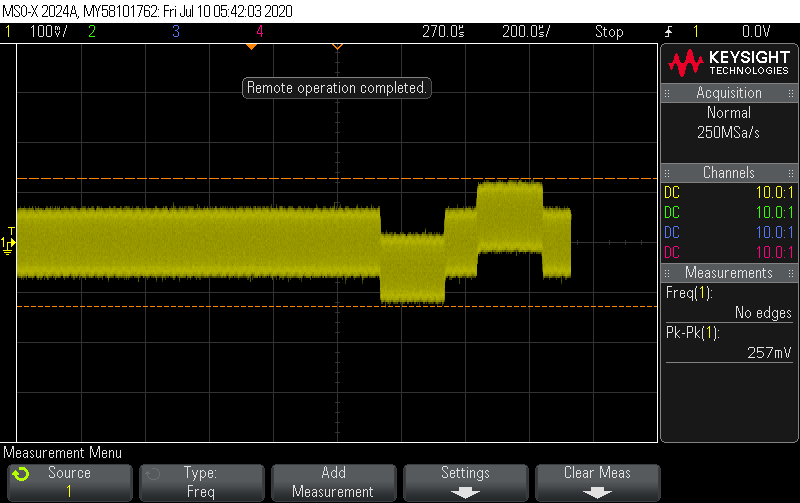
Task: Click the 0.0V trigger level value
Action: 756,32
